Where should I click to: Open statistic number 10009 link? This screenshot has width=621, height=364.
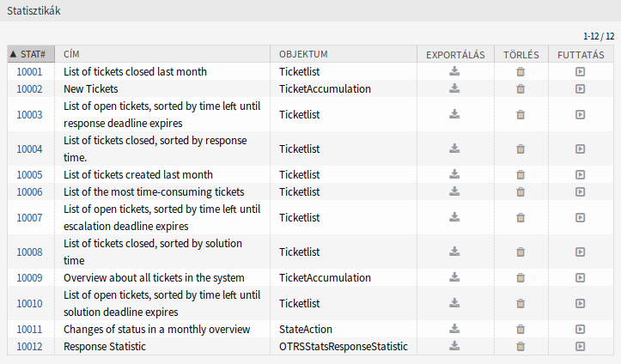(29, 278)
